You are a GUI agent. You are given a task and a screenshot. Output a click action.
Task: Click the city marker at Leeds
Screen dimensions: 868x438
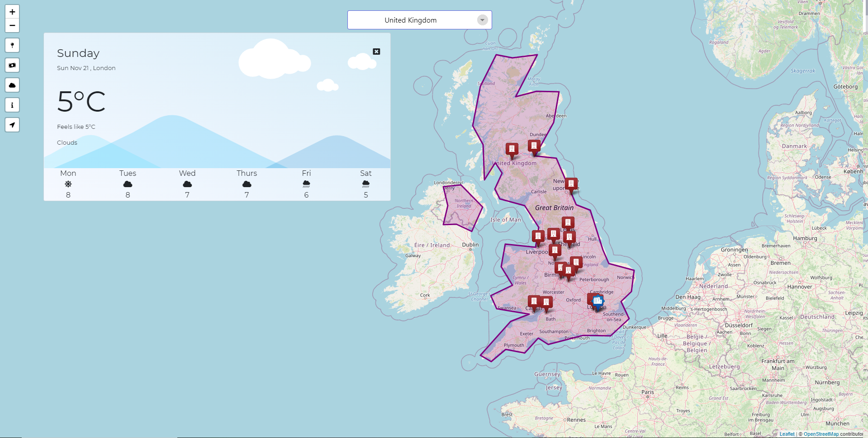(568, 223)
